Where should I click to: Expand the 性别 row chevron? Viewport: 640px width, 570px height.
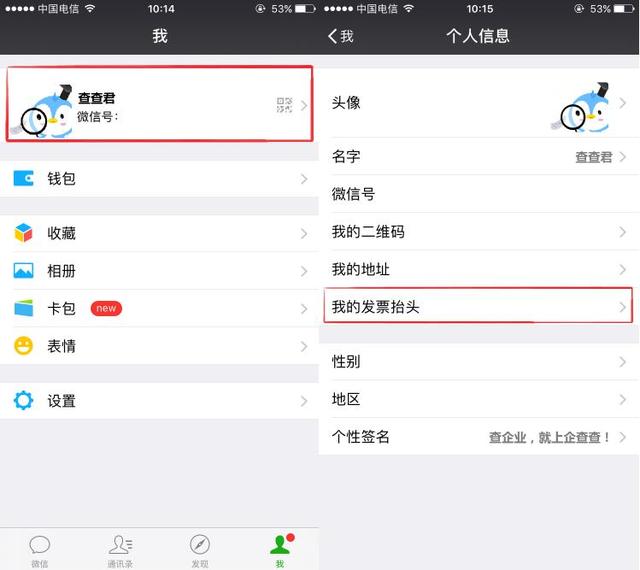click(622, 361)
